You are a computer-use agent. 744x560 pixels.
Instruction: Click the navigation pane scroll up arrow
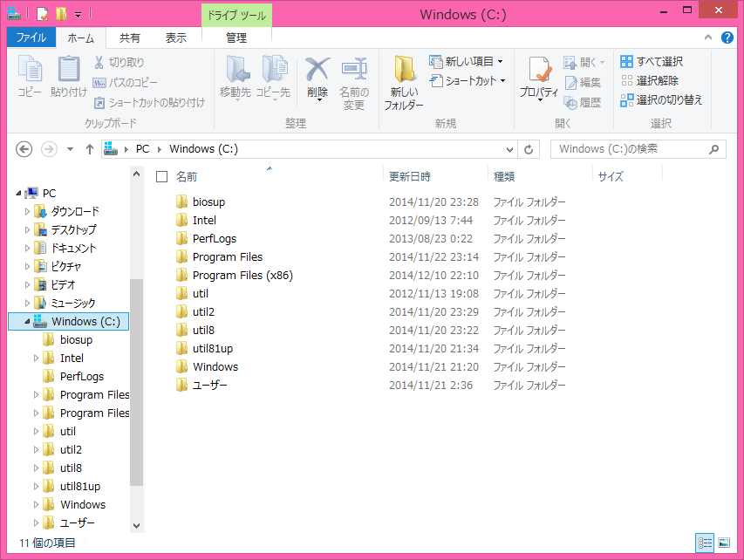click(x=137, y=174)
